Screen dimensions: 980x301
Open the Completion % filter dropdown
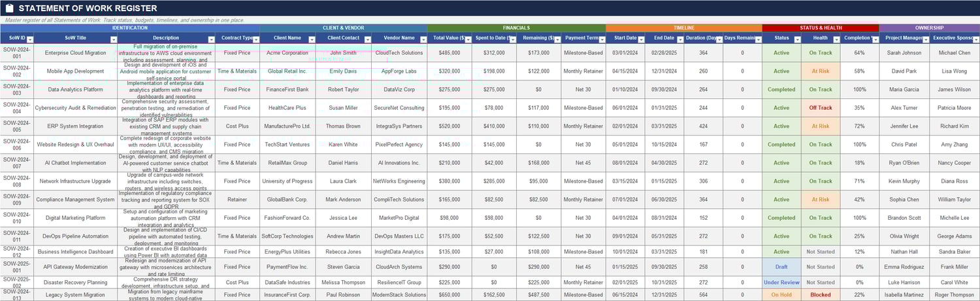875,39
